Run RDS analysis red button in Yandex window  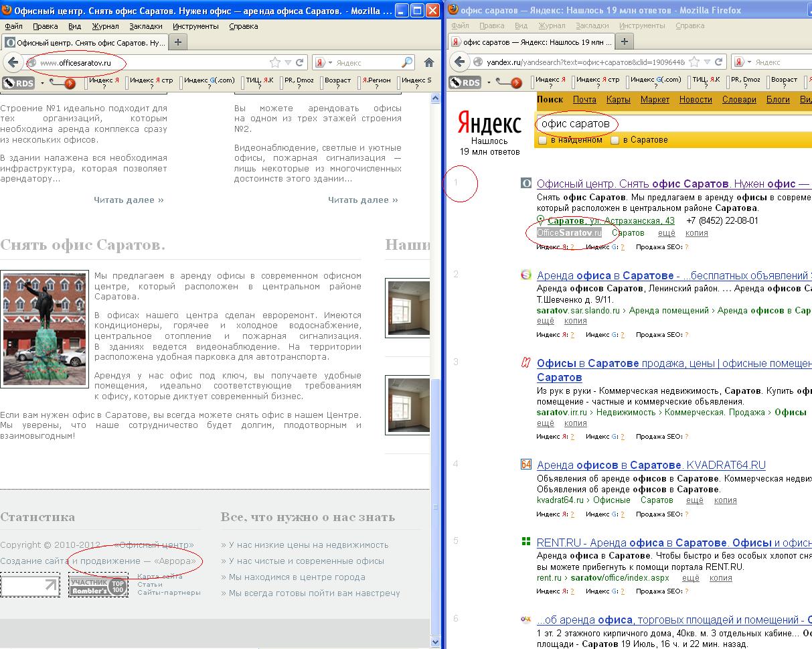[516, 83]
